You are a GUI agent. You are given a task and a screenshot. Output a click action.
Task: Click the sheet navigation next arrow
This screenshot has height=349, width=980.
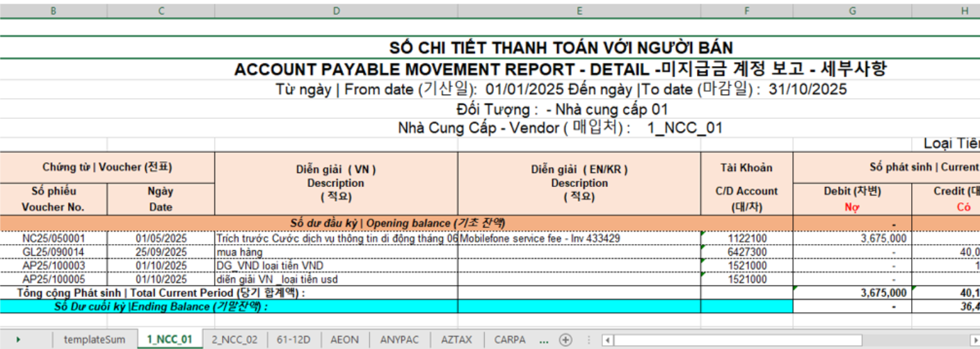18,340
